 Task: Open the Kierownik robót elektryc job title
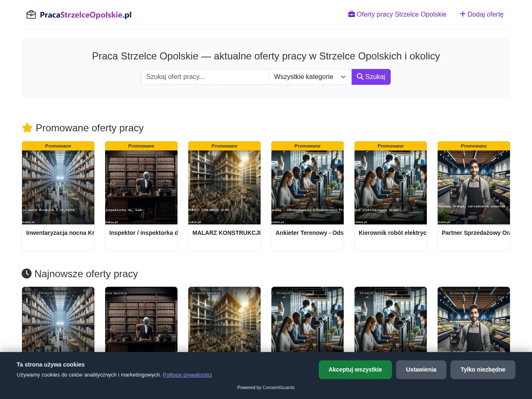coord(393,233)
